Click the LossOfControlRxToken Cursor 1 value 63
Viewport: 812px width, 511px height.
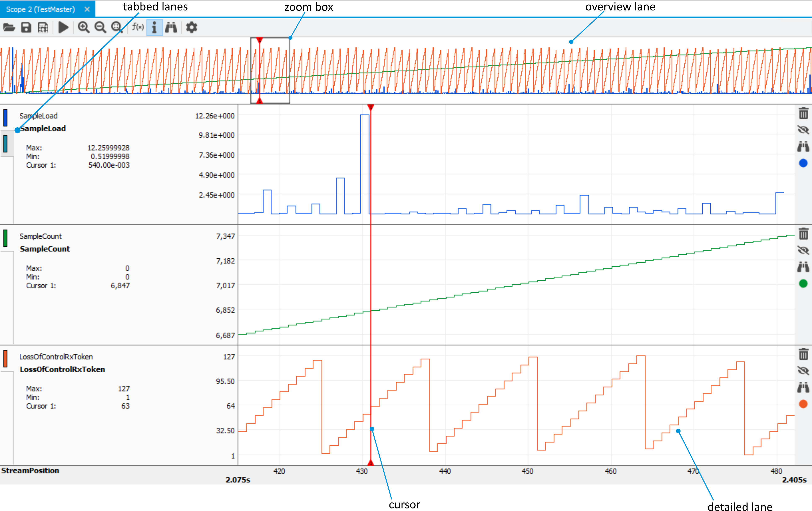[125, 406]
